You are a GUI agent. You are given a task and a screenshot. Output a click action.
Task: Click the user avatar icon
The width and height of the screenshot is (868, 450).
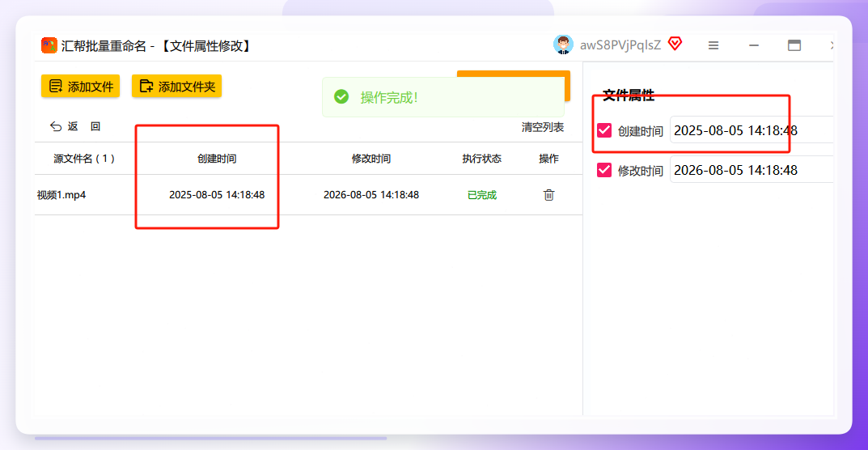(563, 45)
